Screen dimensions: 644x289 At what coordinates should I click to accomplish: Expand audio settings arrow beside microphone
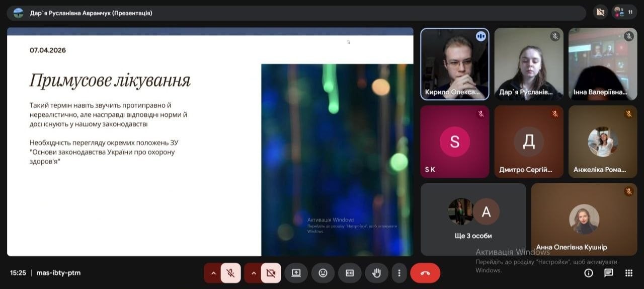pyautogui.click(x=213, y=273)
